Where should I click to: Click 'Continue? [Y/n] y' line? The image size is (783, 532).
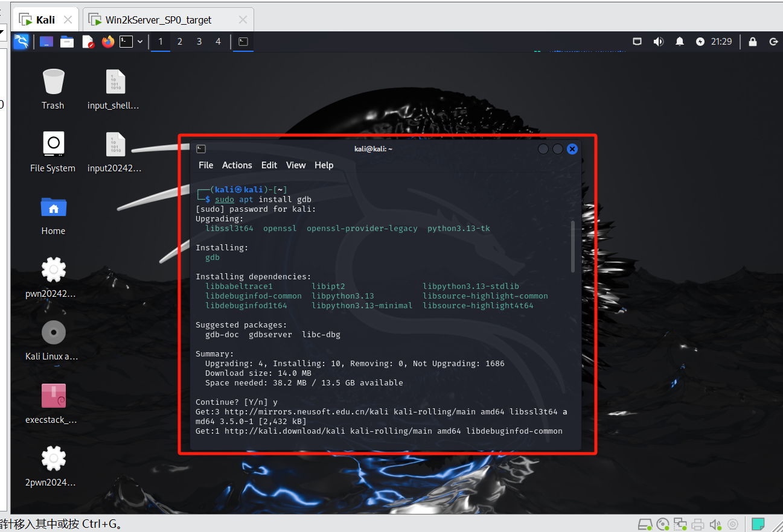click(237, 402)
